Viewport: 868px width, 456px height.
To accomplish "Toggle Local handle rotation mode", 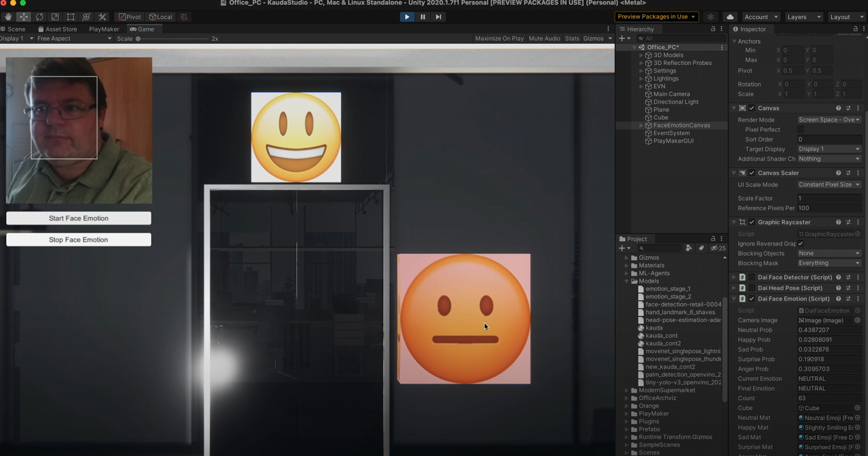I will 160,16.
